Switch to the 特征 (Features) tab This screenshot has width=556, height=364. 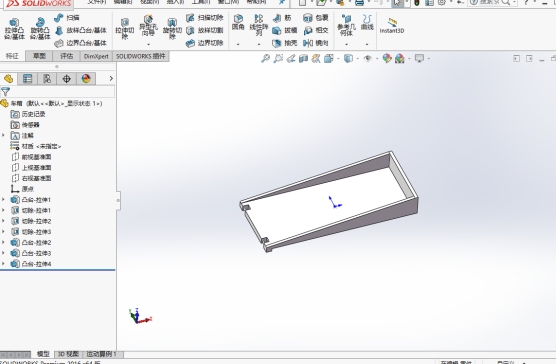12,56
